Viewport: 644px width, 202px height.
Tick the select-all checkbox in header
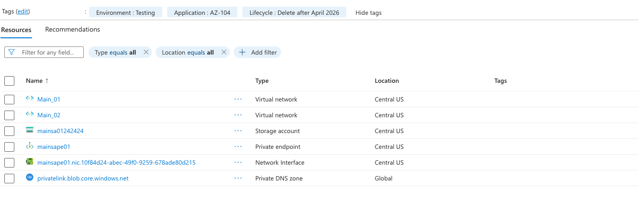(10, 81)
